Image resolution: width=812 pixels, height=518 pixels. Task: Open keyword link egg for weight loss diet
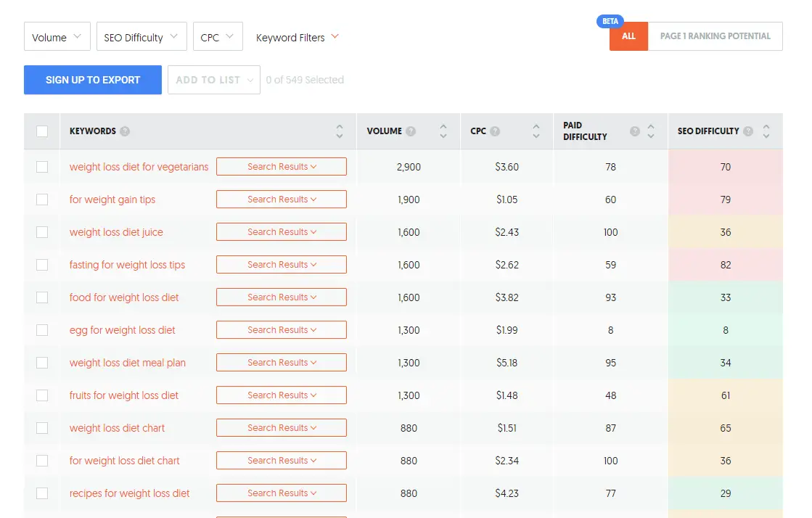122,330
